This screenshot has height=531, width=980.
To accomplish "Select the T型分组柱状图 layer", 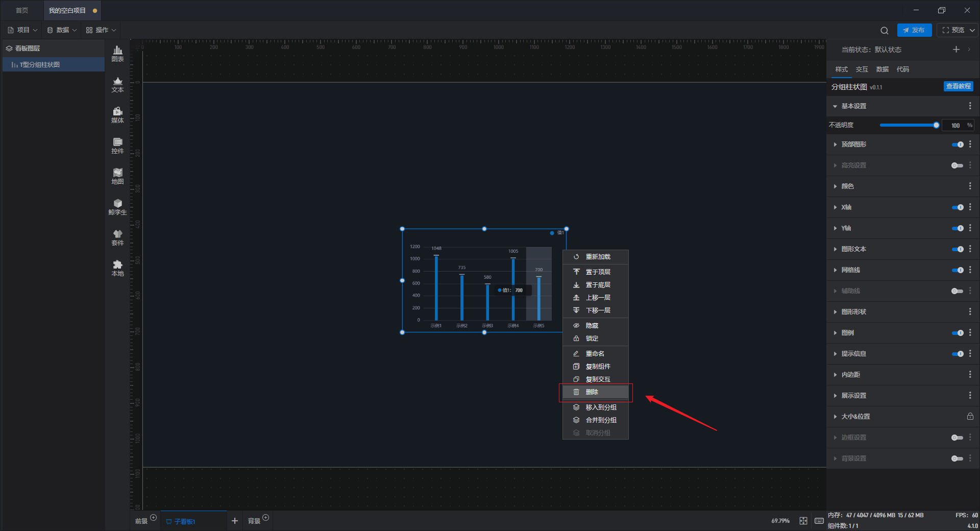I will [54, 65].
